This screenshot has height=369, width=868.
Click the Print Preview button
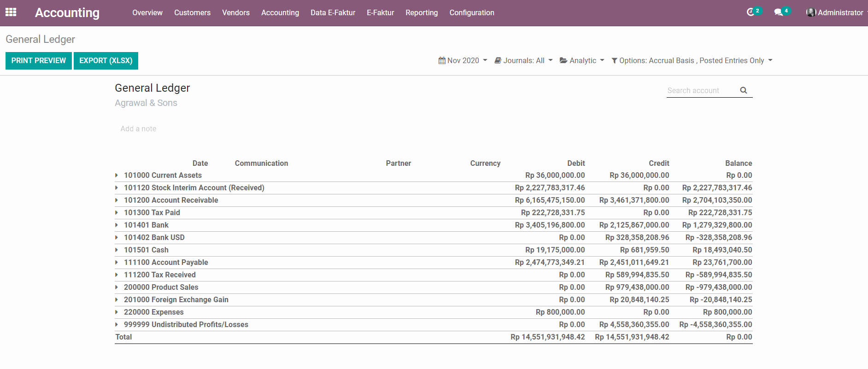click(39, 60)
